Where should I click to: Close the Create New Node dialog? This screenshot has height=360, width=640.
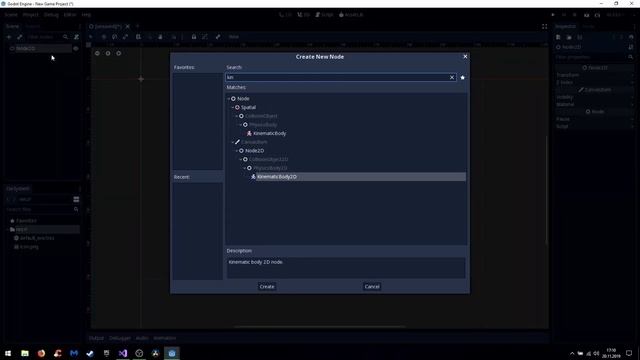(465, 56)
